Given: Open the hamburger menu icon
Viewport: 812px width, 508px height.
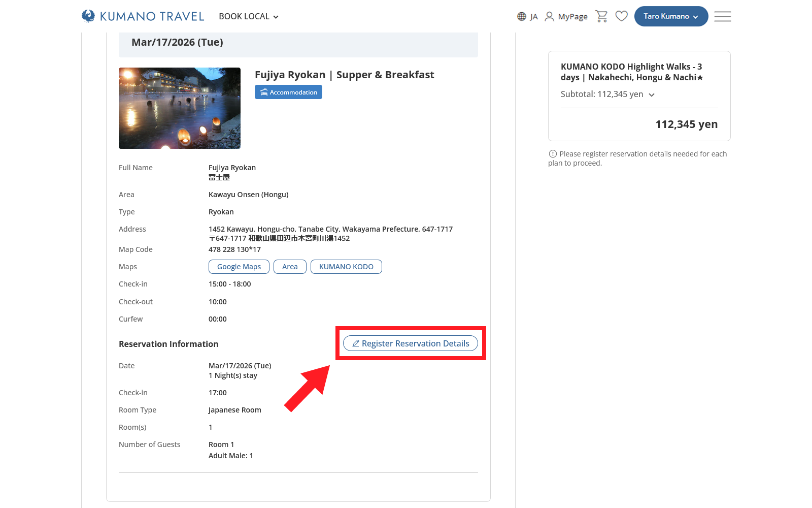Looking at the screenshot, I should (x=722, y=16).
